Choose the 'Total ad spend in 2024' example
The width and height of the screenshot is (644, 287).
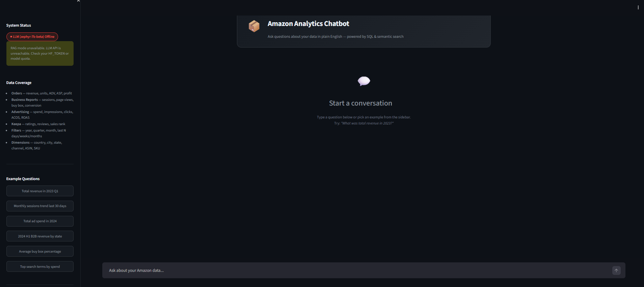click(x=40, y=221)
